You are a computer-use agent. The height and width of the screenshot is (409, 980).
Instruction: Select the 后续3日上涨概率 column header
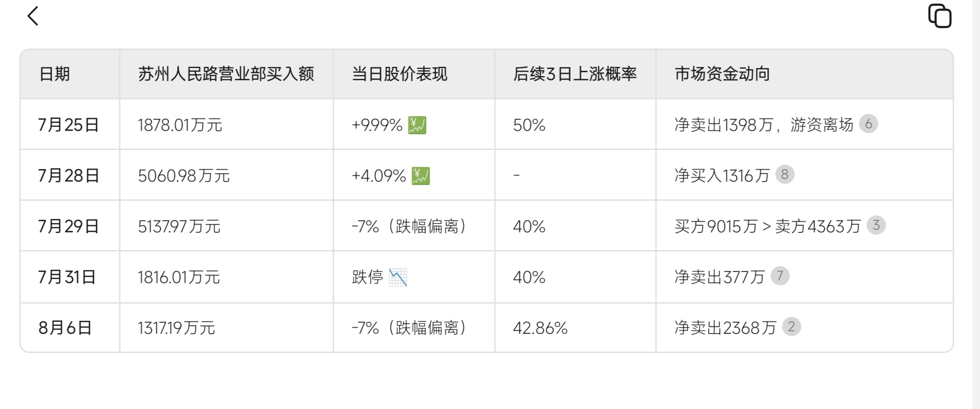(x=575, y=74)
